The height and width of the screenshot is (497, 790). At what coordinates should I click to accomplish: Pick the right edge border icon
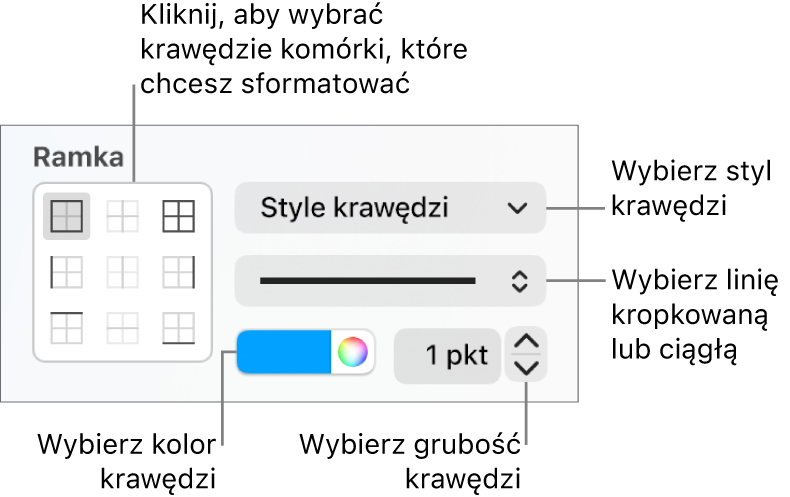[x=178, y=272]
